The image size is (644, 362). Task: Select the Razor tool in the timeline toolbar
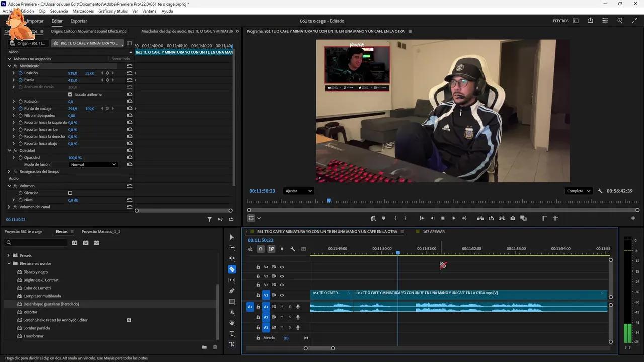coord(232,269)
